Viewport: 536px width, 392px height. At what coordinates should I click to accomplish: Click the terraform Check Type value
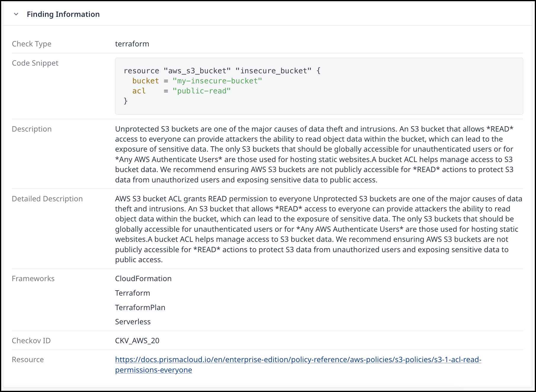(x=132, y=44)
